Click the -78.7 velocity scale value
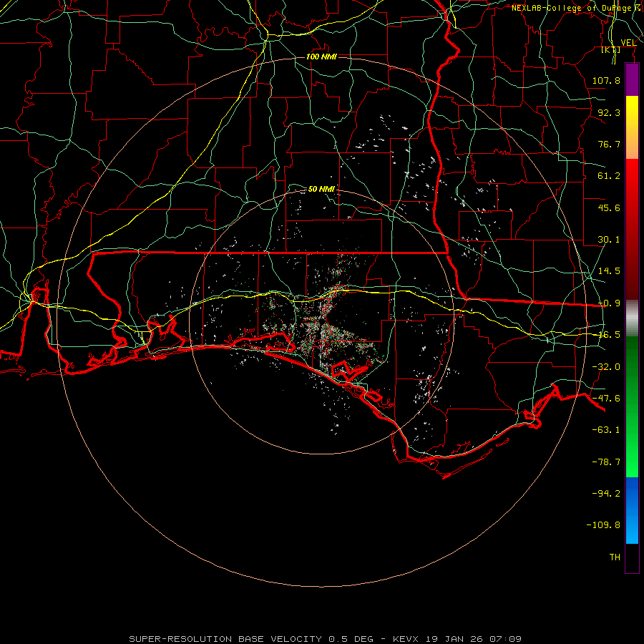The height and width of the screenshot is (644, 644). 606,462
